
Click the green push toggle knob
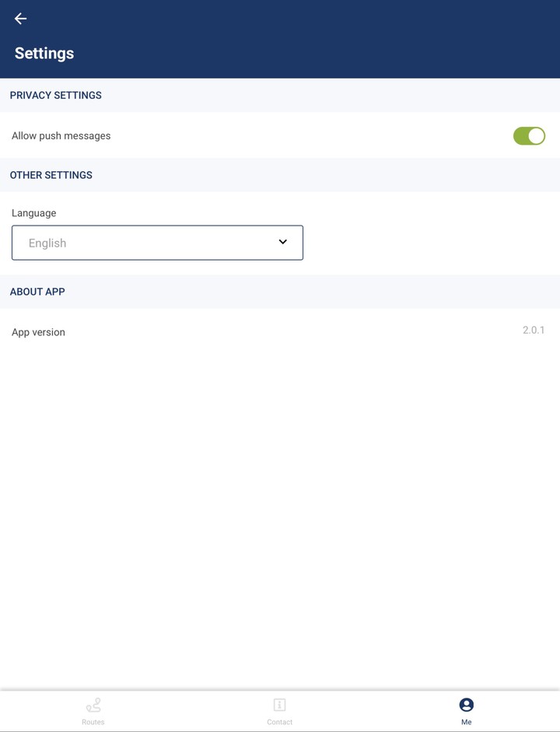(536, 136)
